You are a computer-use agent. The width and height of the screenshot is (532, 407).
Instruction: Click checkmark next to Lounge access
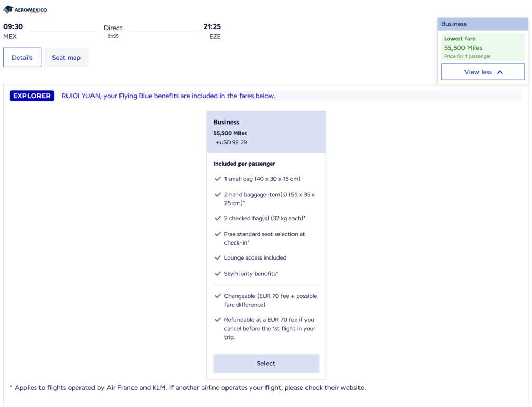tap(218, 258)
